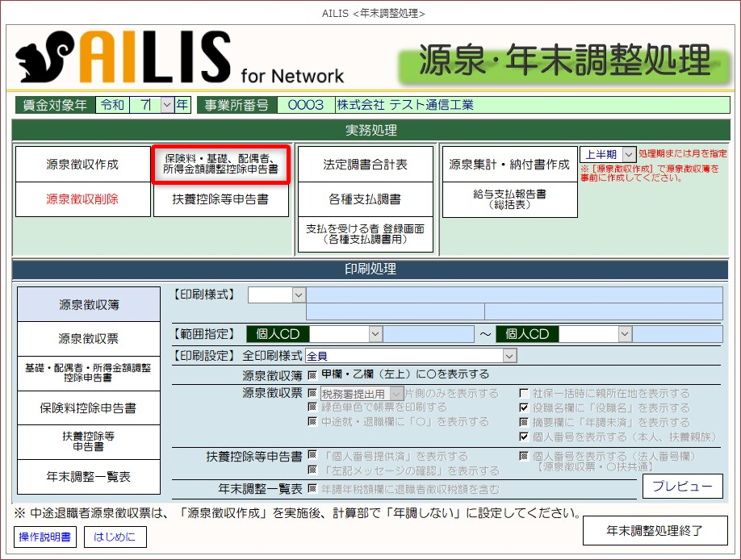Open the 操作説明書 link
This screenshot has height=560, width=741.
pyautogui.click(x=45, y=536)
